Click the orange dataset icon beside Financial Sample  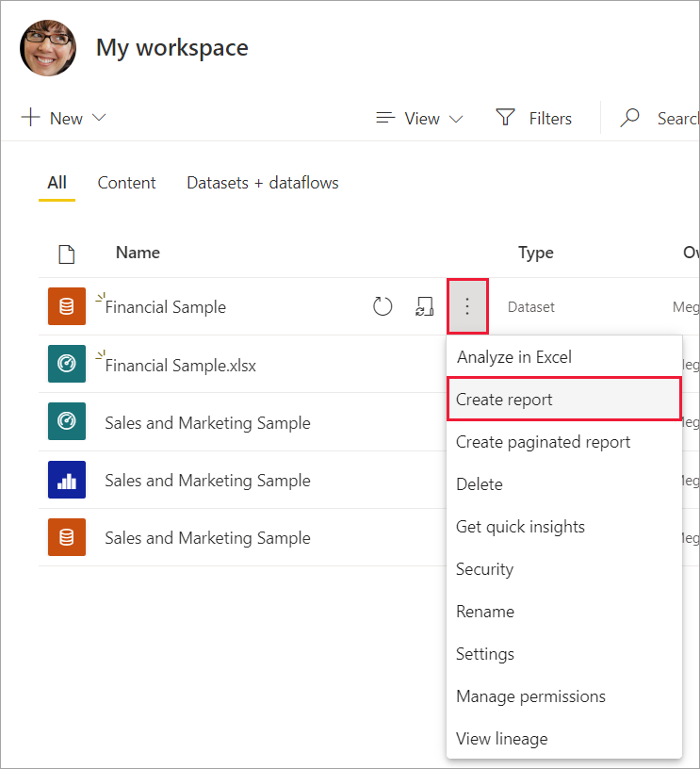(67, 306)
